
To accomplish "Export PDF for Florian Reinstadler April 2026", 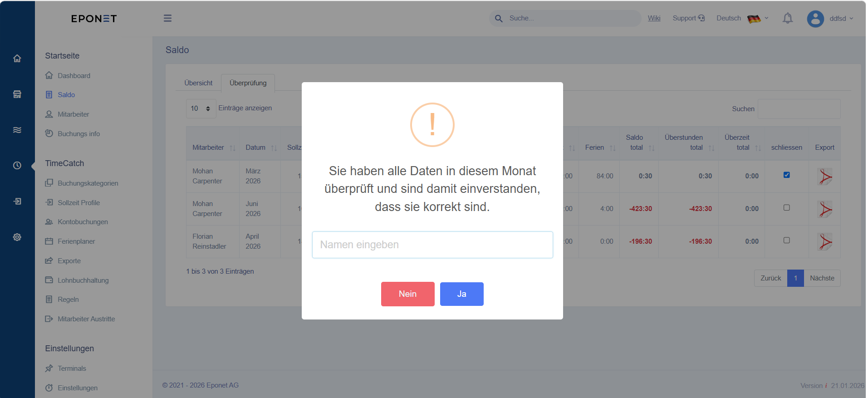I will pyautogui.click(x=825, y=242).
